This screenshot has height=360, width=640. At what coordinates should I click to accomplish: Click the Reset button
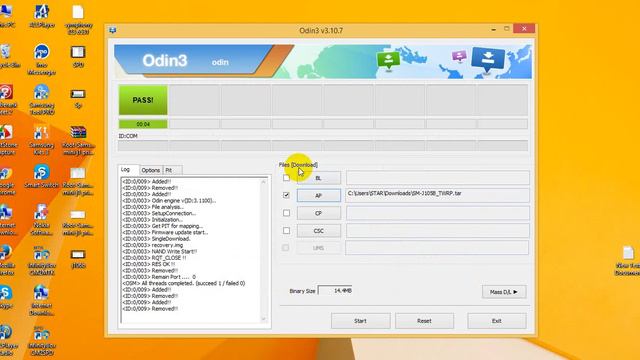424,321
